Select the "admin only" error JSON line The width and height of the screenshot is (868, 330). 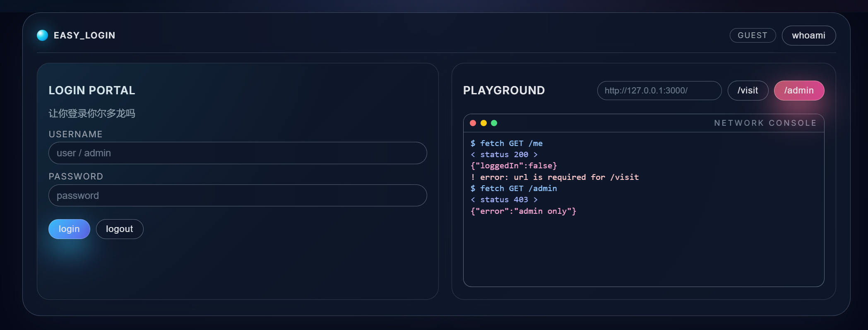click(523, 211)
